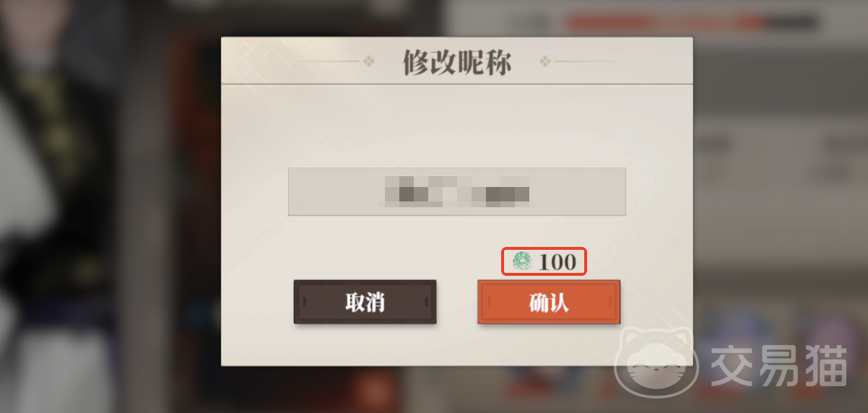Click the blurred orange bar at top right
This screenshot has height=413, width=868.
pyautogui.click(x=666, y=23)
